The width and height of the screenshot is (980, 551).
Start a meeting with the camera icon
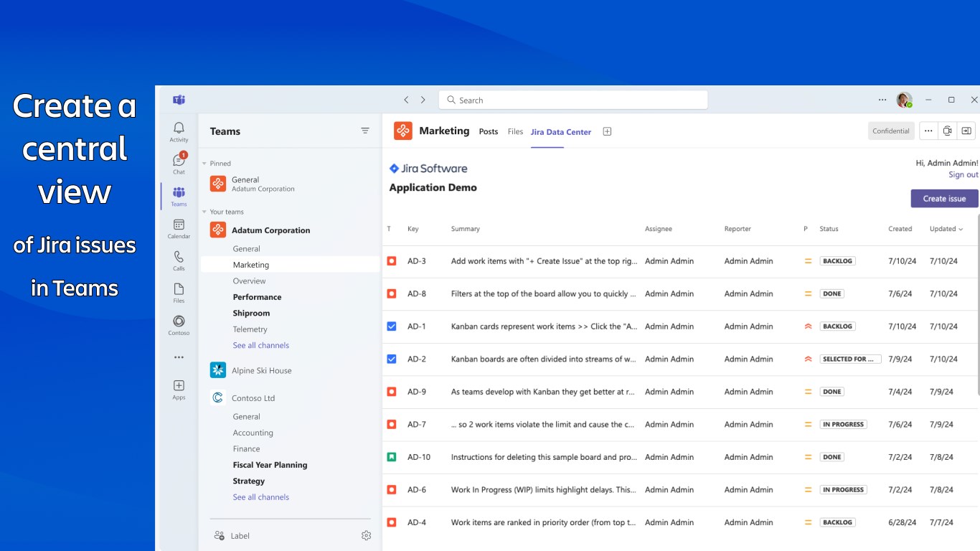(948, 131)
